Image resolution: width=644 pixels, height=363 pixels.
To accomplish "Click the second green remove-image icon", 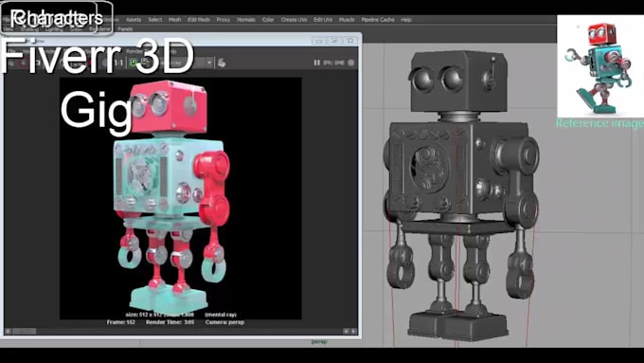I will point(145,63).
